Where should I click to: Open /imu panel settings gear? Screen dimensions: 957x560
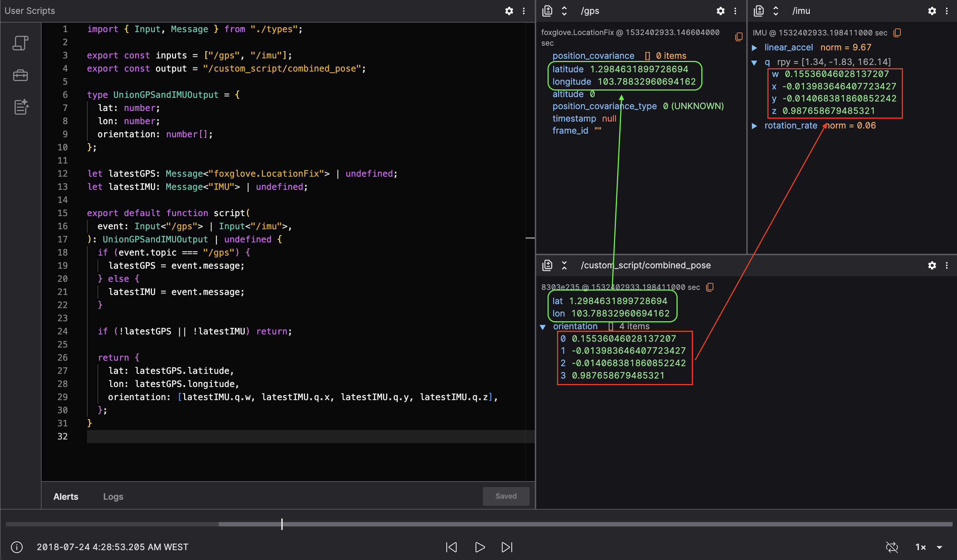[932, 11]
